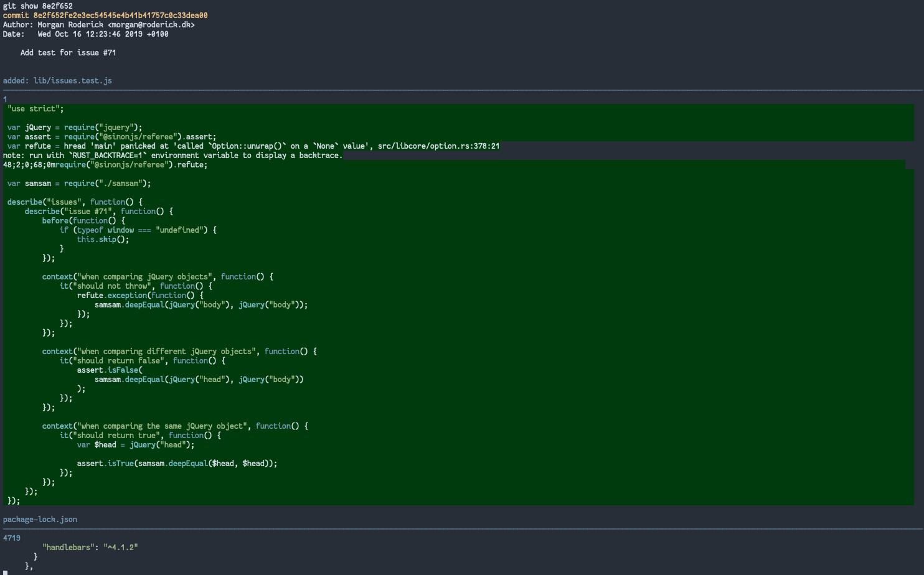Select the RUST_BACKTRACE=1 note line

(x=172, y=155)
